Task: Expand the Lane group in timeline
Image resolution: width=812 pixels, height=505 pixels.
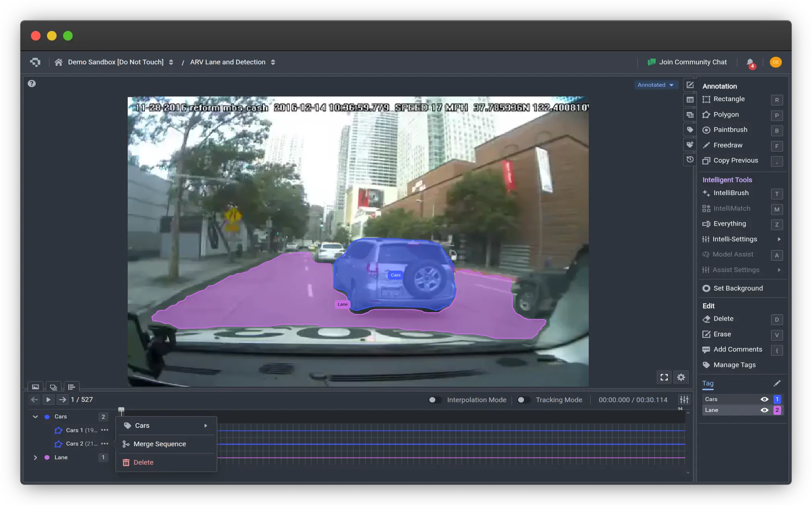Action: (x=35, y=458)
